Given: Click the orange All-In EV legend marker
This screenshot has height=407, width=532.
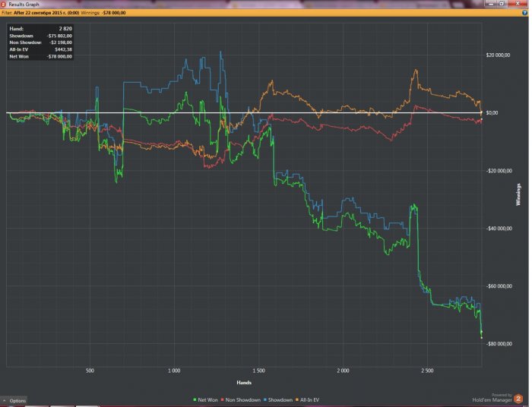Looking at the screenshot, I should pyautogui.click(x=297, y=399).
